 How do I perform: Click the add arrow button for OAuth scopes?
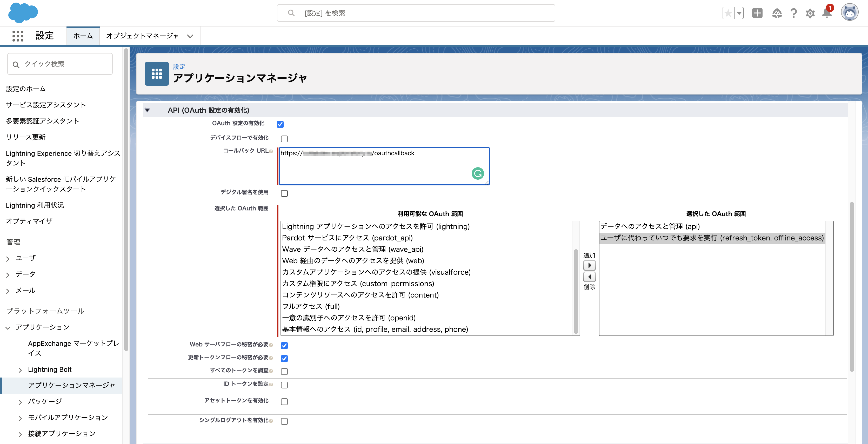(589, 265)
